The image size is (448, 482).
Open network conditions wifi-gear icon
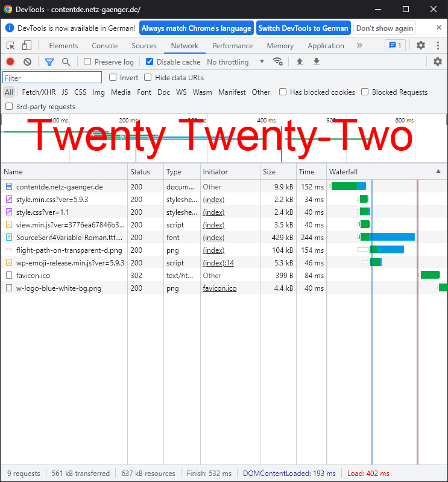(x=277, y=62)
